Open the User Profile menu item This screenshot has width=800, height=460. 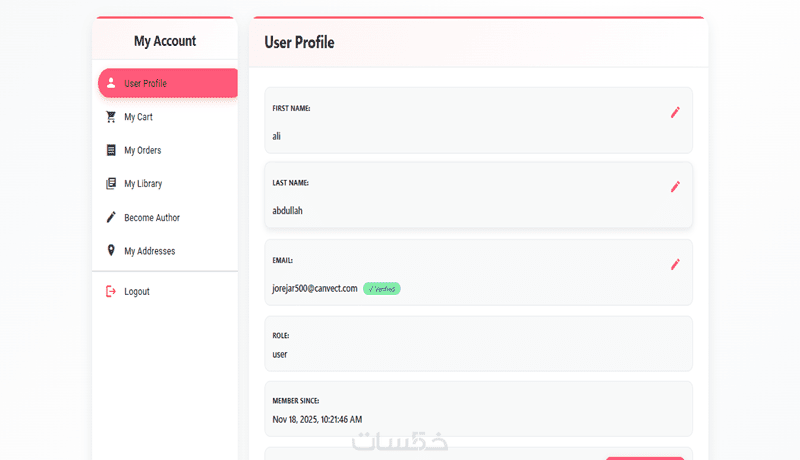[x=168, y=83]
